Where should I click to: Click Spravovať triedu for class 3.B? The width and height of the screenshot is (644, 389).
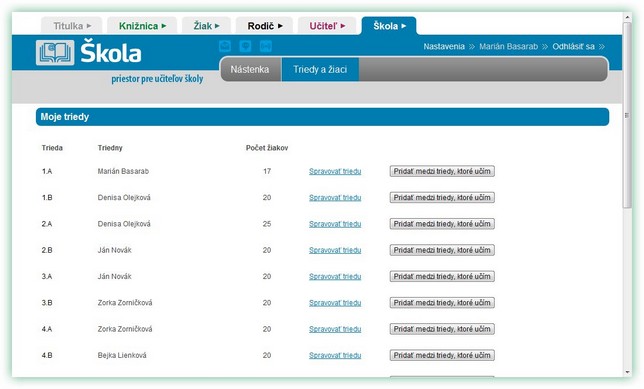point(335,303)
